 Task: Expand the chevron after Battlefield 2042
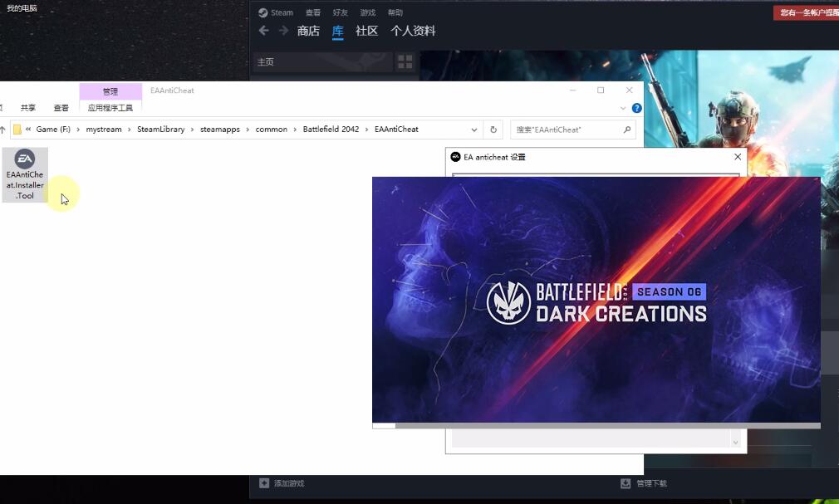coord(366,130)
